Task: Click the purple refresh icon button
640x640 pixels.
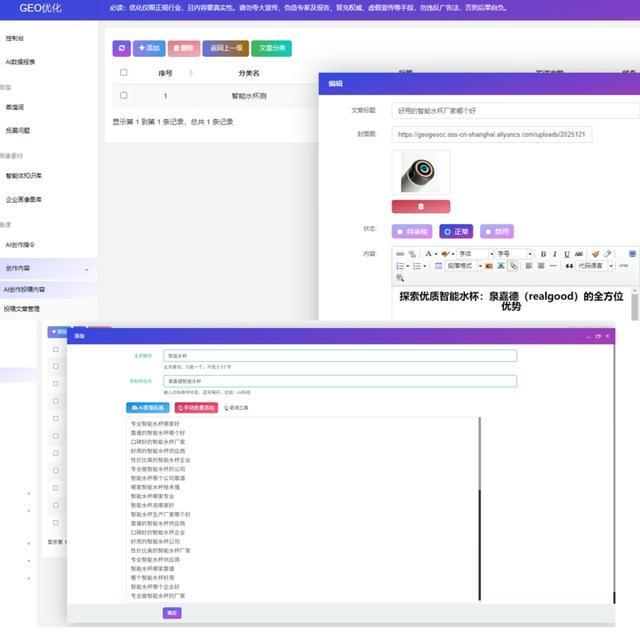Action: pyautogui.click(x=122, y=48)
